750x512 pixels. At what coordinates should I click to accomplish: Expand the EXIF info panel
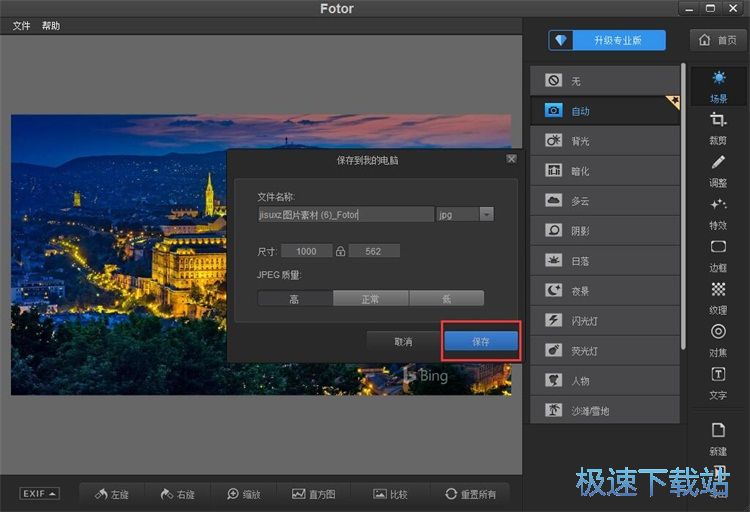pos(39,494)
